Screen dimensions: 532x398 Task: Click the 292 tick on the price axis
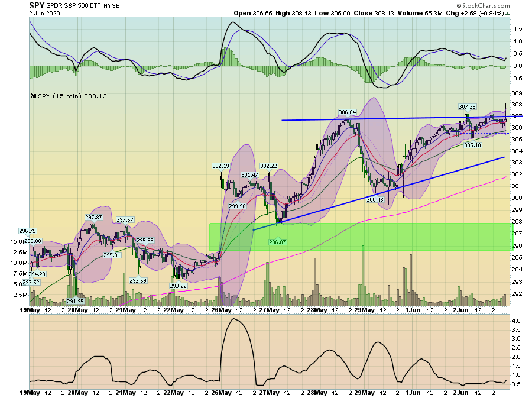[x=517, y=294]
